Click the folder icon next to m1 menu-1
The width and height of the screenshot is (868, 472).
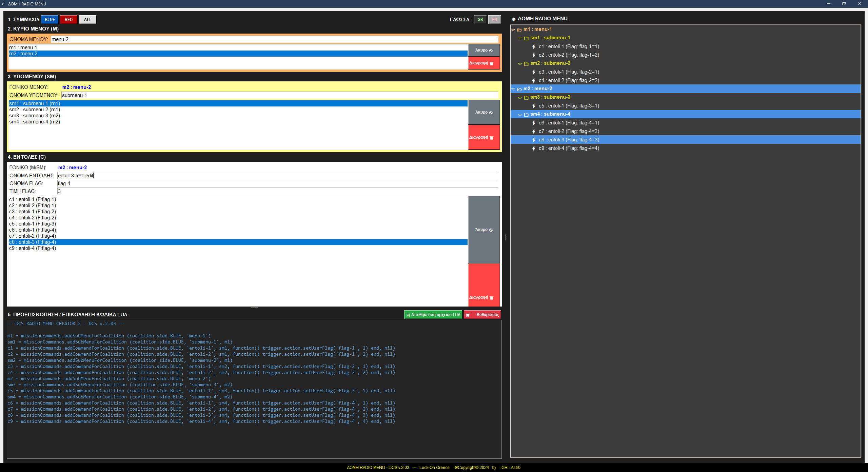point(519,30)
